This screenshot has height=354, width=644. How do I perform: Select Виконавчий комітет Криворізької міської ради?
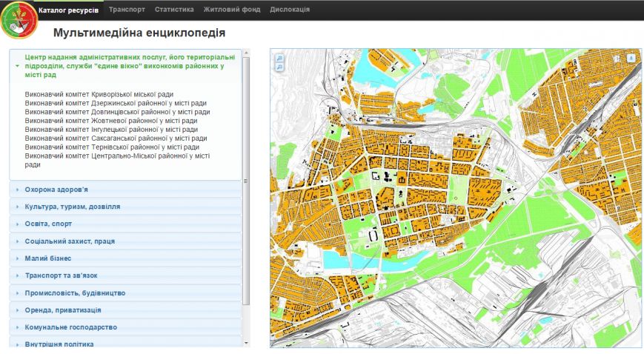pyautogui.click(x=99, y=95)
